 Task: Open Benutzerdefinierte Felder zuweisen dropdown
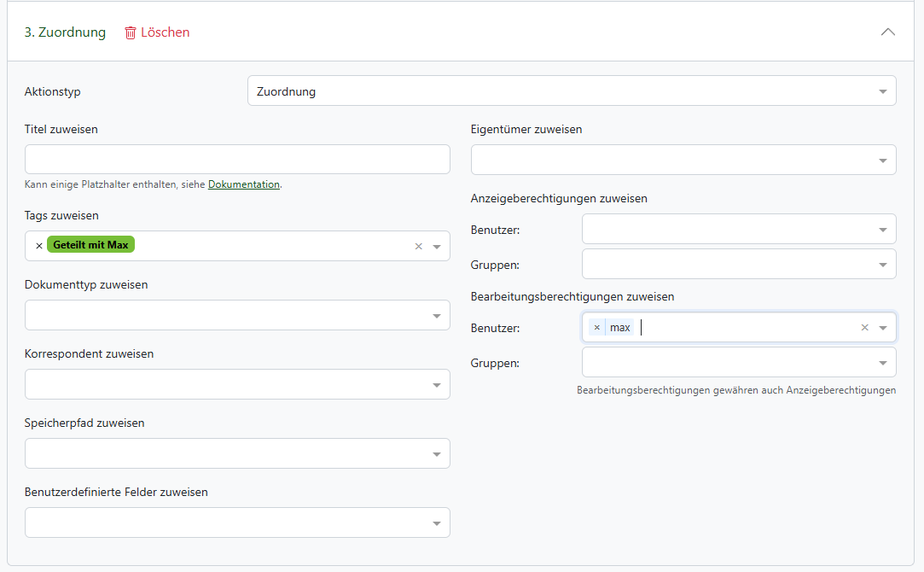(436, 523)
